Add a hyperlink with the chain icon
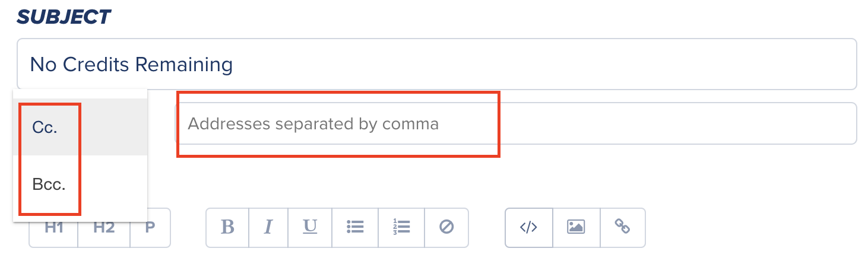 pos(622,227)
